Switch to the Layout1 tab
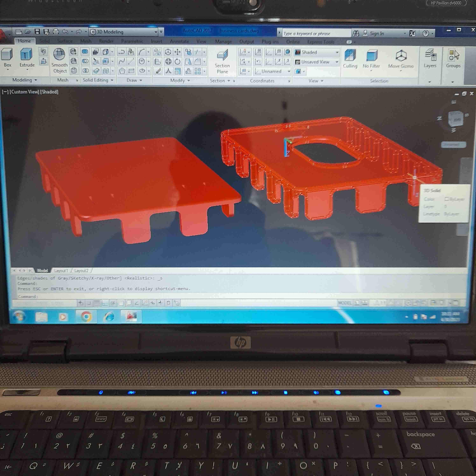 point(61,270)
